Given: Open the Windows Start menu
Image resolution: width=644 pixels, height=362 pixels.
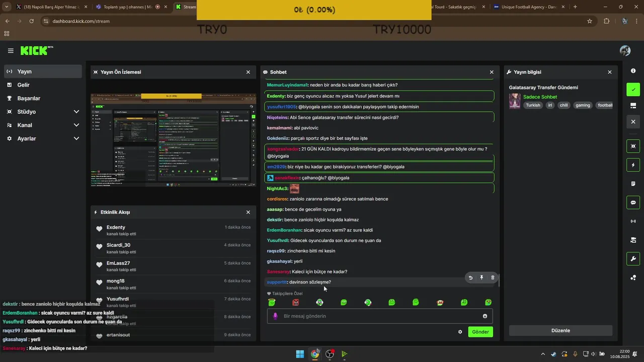Looking at the screenshot, I should click(x=300, y=354).
